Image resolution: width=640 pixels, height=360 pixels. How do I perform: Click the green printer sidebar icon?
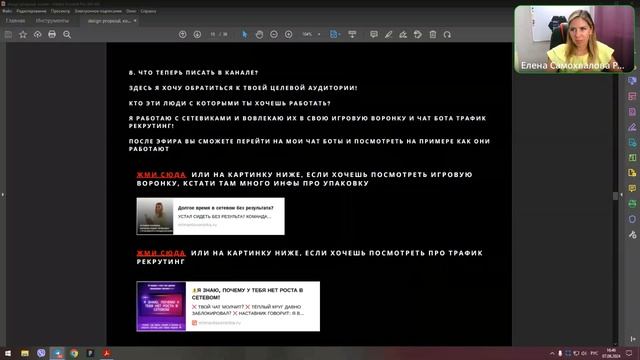click(632, 204)
